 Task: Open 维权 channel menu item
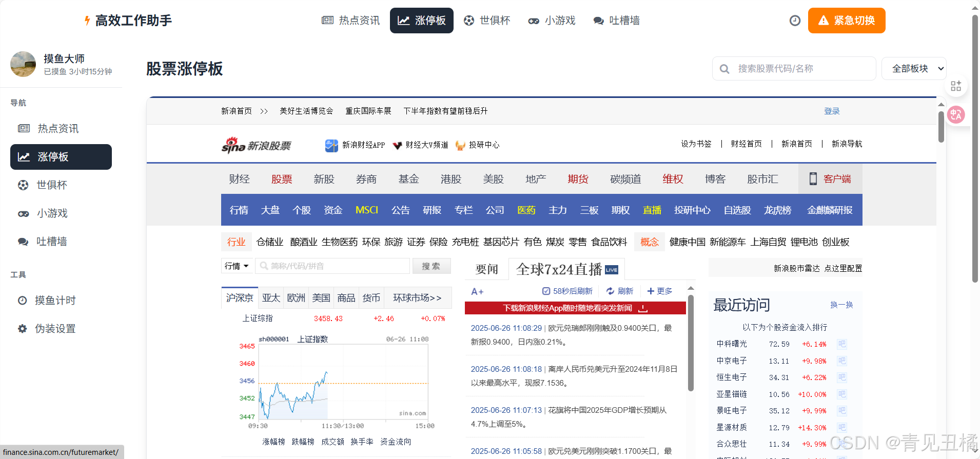click(x=673, y=179)
